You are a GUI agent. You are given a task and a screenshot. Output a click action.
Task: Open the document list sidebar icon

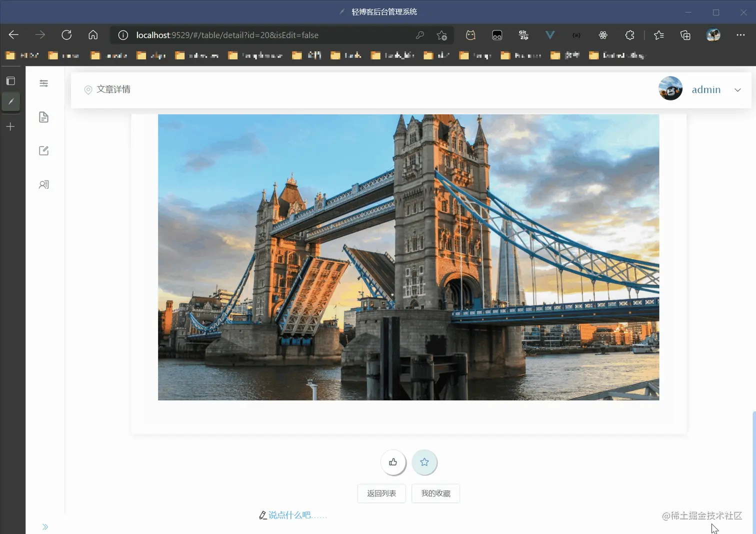pyautogui.click(x=44, y=117)
